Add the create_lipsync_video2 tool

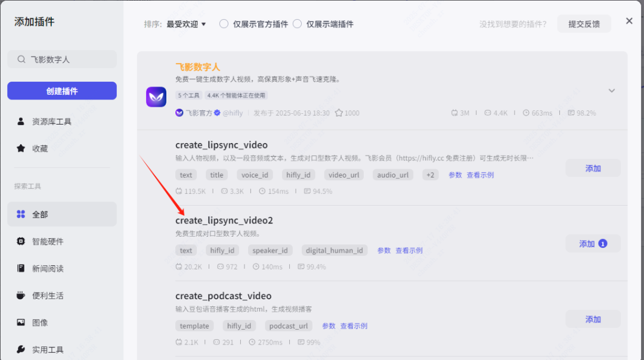593,244
